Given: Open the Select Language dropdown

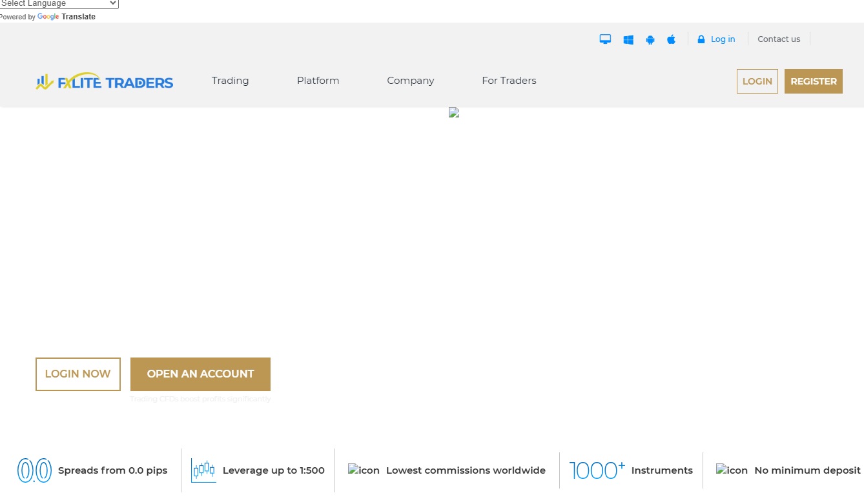Looking at the screenshot, I should tap(59, 4).
